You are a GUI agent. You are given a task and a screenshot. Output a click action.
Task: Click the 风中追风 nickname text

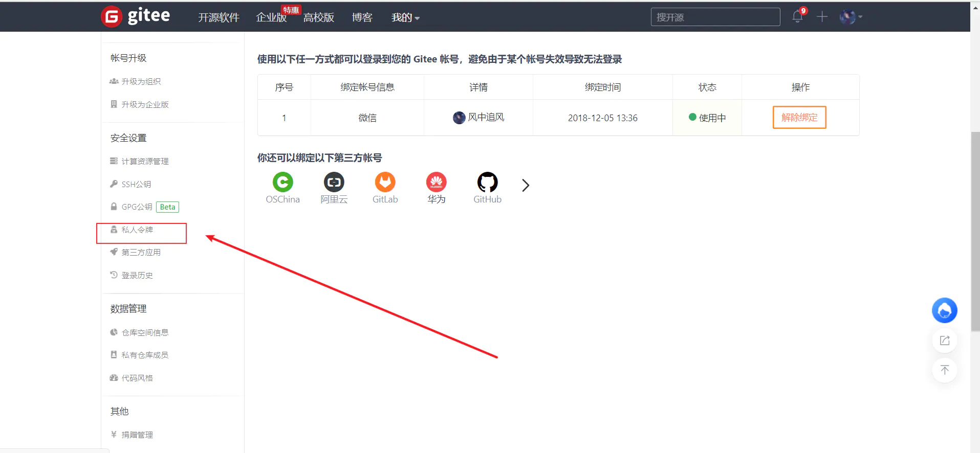486,118
